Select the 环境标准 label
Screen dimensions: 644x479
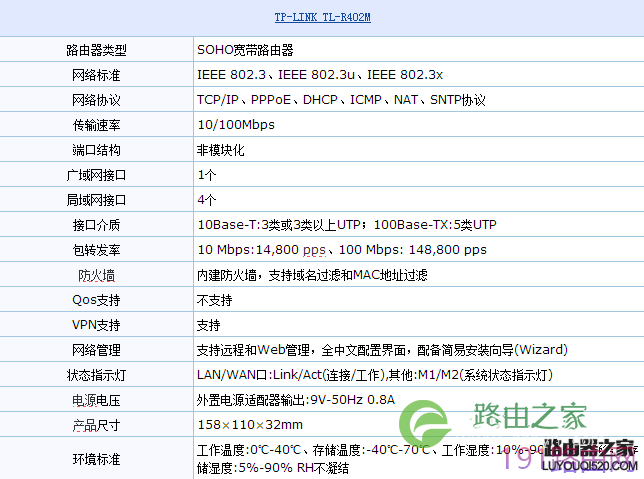coord(96,459)
